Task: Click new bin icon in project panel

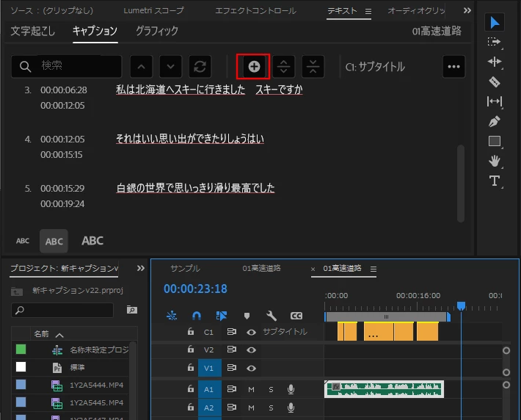Action: click(x=132, y=310)
